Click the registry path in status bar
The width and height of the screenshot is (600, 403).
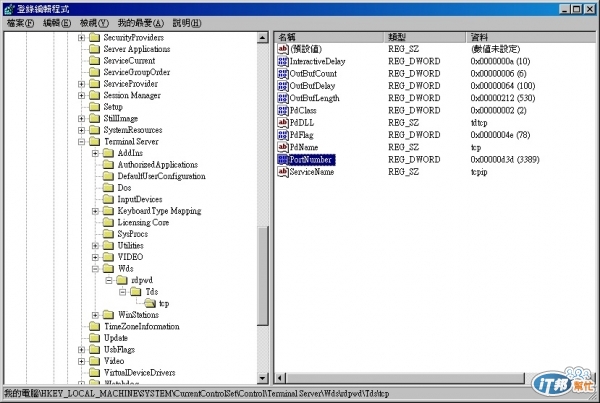(197, 394)
